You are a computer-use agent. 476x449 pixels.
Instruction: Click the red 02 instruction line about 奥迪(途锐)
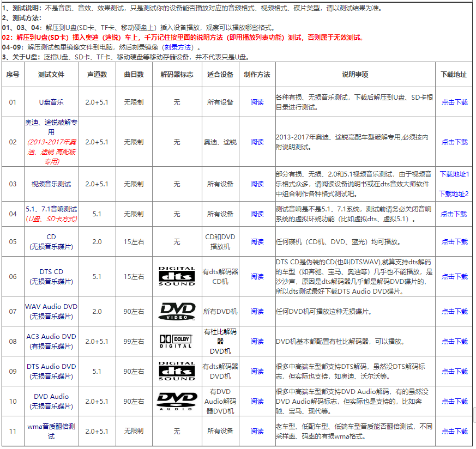(183, 38)
